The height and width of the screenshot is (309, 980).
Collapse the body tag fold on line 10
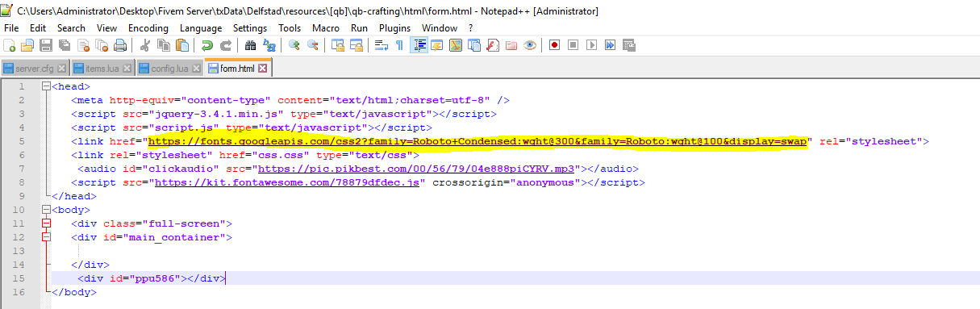pyautogui.click(x=45, y=210)
